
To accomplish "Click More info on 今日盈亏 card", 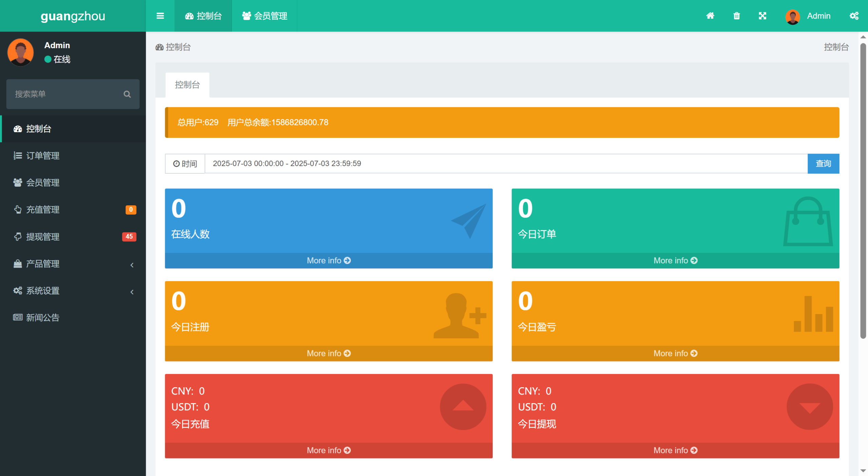I will click(675, 353).
